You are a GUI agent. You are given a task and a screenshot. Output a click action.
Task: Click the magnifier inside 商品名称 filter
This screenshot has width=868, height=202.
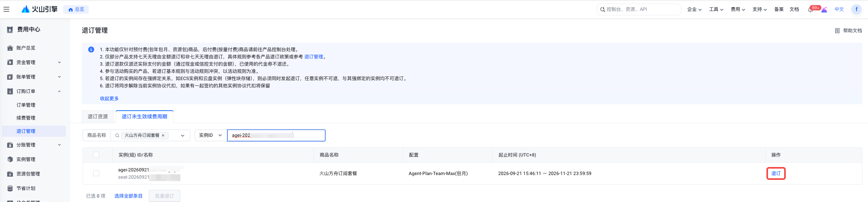117,136
